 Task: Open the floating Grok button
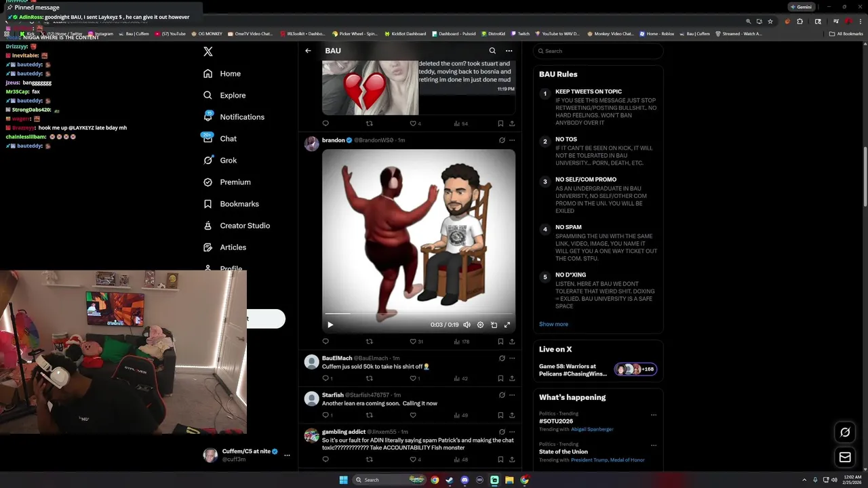(845, 432)
